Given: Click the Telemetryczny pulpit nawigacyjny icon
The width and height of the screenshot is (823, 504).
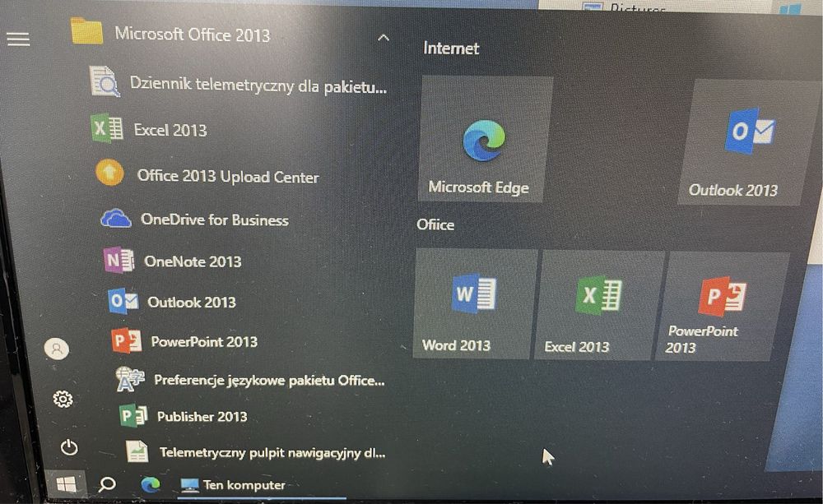Looking at the screenshot, I should pos(137,451).
